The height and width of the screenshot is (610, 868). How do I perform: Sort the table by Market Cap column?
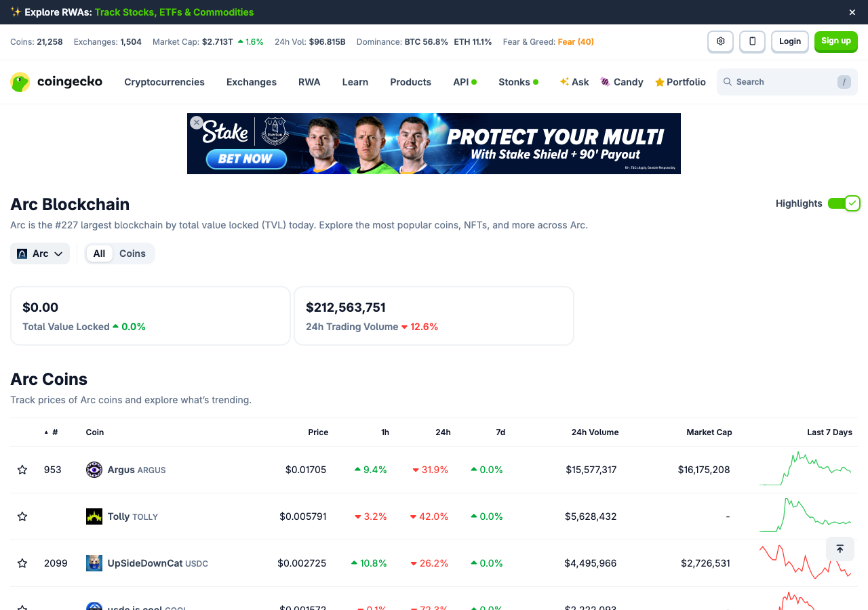click(709, 432)
